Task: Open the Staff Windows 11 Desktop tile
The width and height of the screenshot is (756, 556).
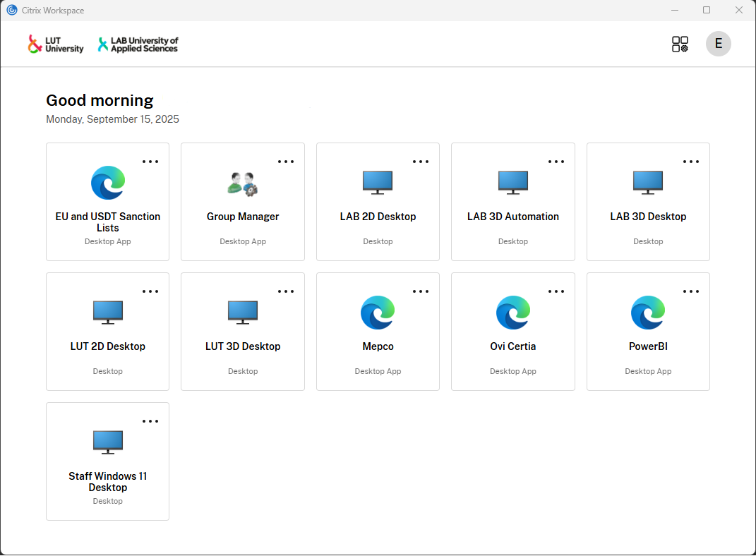Action: coord(107,442)
